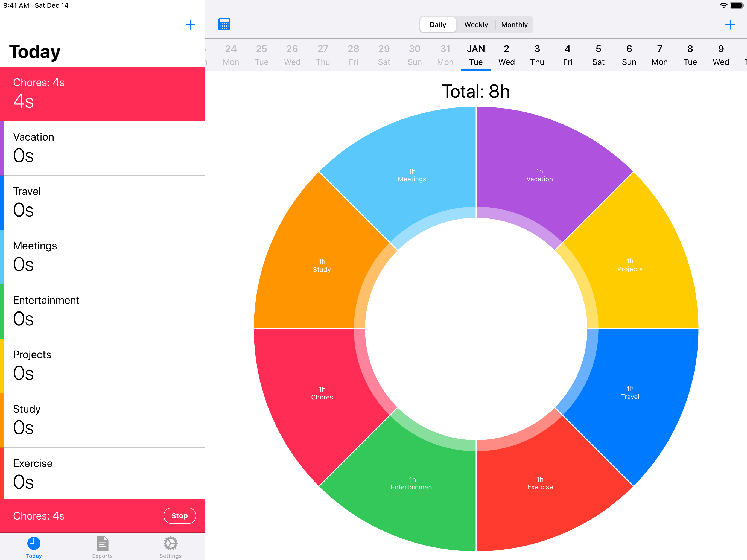Select Mon 31 in date strip
The image size is (747, 560).
[445, 55]
